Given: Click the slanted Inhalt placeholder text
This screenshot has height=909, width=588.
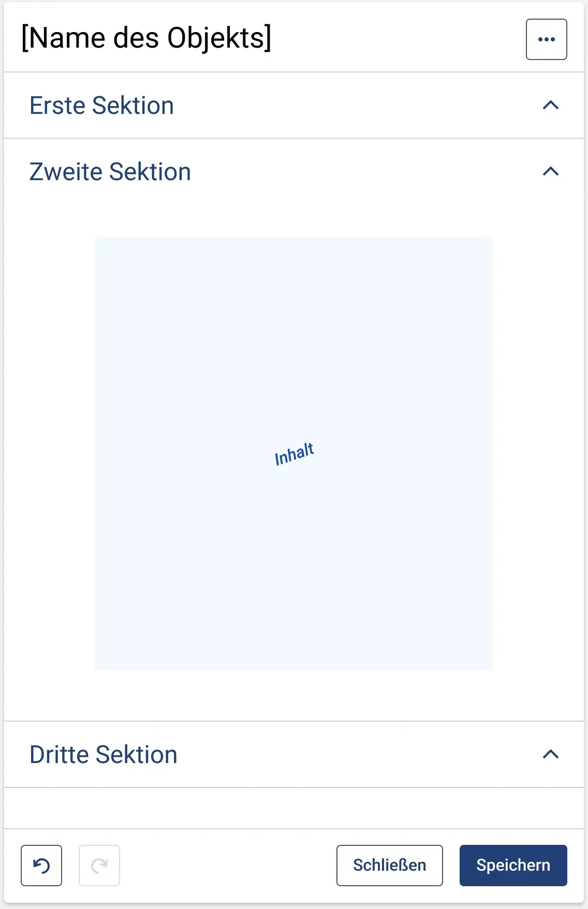Looking at the screenshot, I should click(x=294, y=454).
